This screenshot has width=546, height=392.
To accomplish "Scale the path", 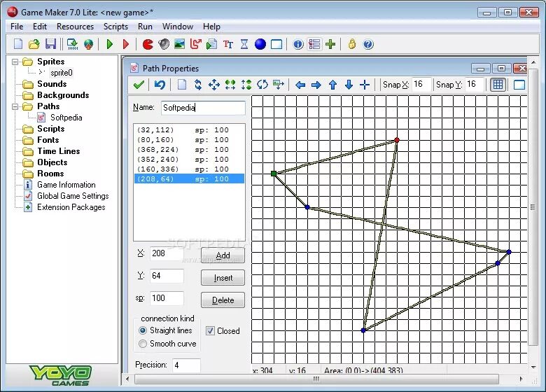I will [279, 85].
